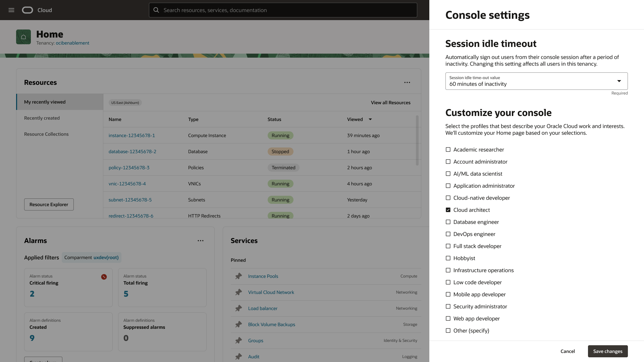Click the US East (Ashburn) region chip
This screenshot has width=644, height=362.
(125, 103)
